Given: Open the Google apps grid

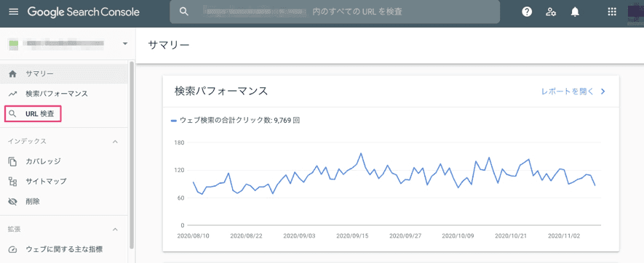Looking at the screenshot, I should (612, 12).
